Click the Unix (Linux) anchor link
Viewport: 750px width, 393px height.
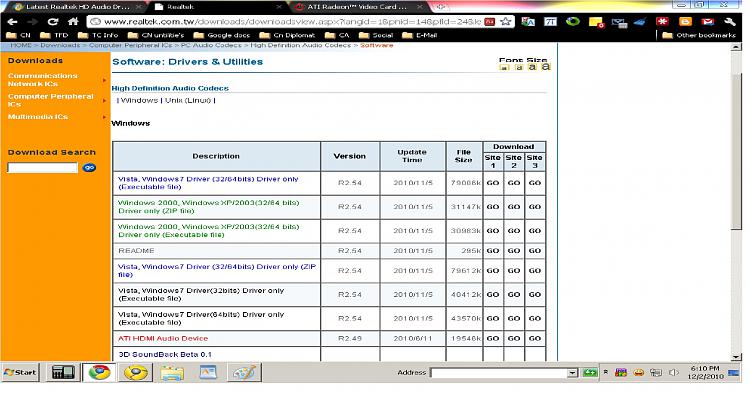[188, 100]
